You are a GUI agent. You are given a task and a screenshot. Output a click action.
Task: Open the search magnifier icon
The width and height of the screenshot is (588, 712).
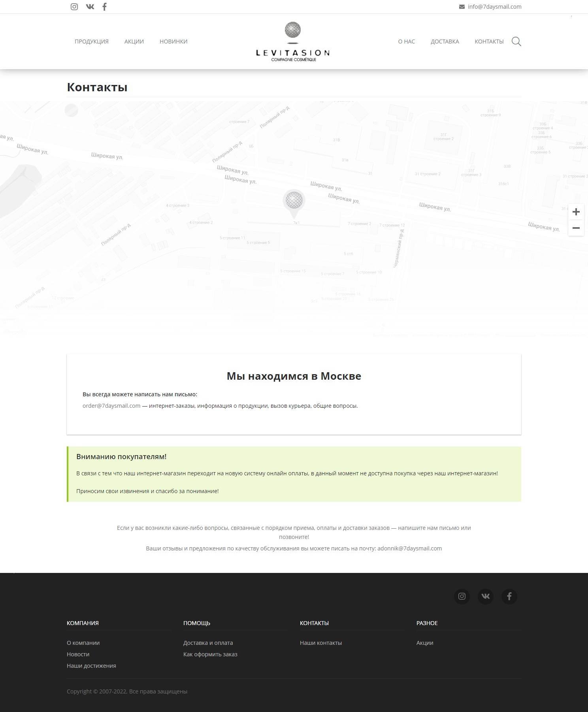[x=516, y=41]
